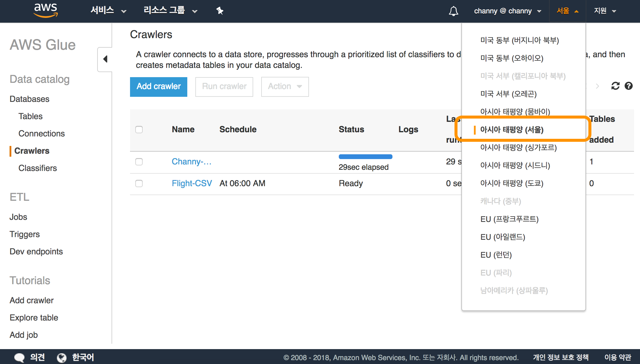The image size is (640, 364).
Task: Click the pin shortcut icon in navbar
Action: pos(220,11)
